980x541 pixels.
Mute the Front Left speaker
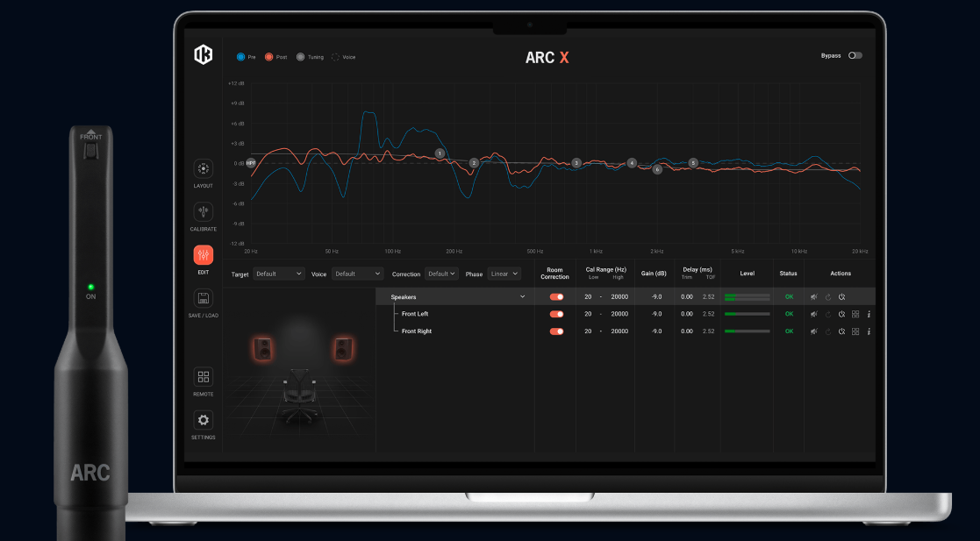pyautogui.click(x=814, y=314)
